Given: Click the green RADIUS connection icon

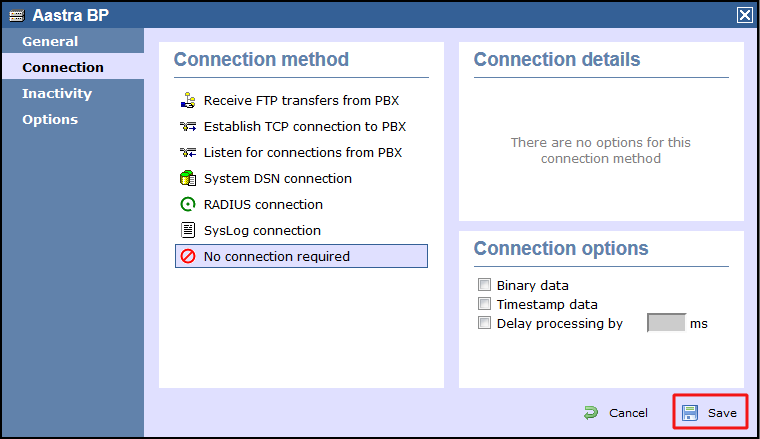Looking at the screenshot, I should 187,205.
